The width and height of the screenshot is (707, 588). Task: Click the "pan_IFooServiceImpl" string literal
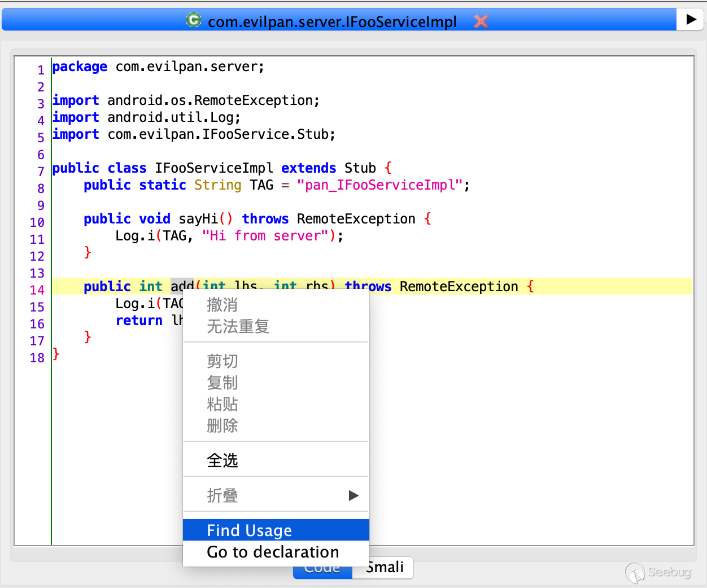coord(379,185)
